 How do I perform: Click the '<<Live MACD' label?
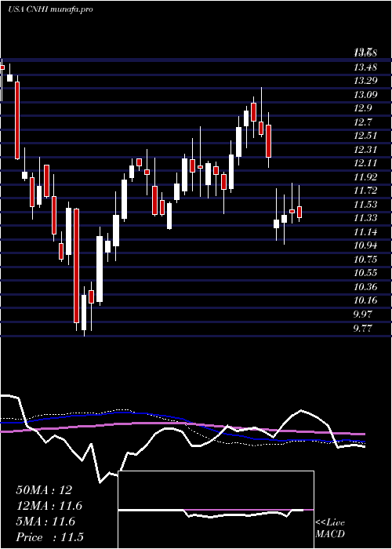(330, 529)
